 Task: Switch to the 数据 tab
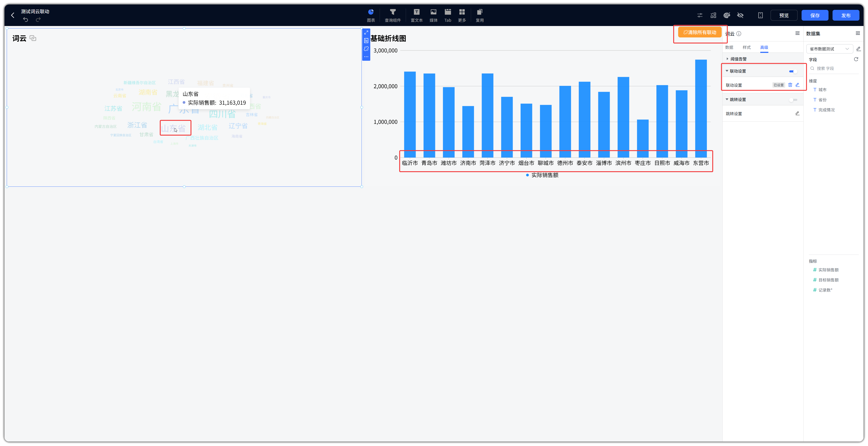click(x=729, y=48)
